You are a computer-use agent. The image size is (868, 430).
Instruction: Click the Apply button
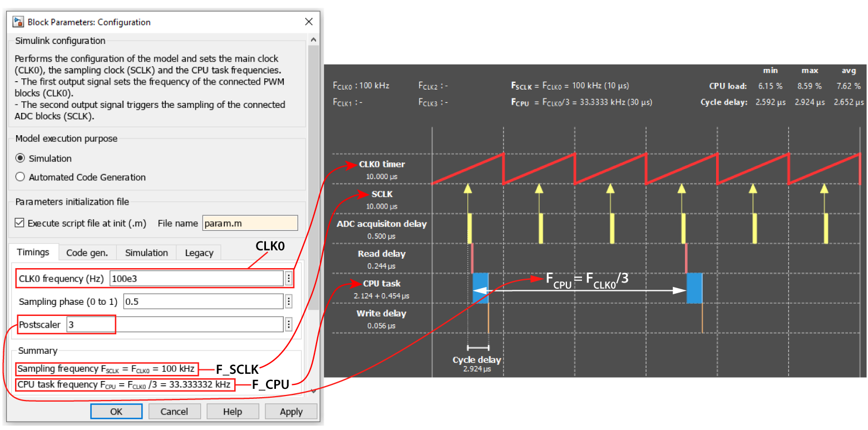[291, 412]
